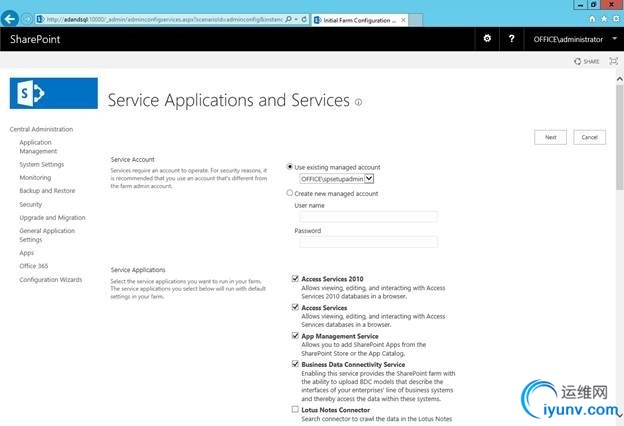Open the browser Tools gear icon
Viewport: 624px width, 426px height.
coord(616,19)
